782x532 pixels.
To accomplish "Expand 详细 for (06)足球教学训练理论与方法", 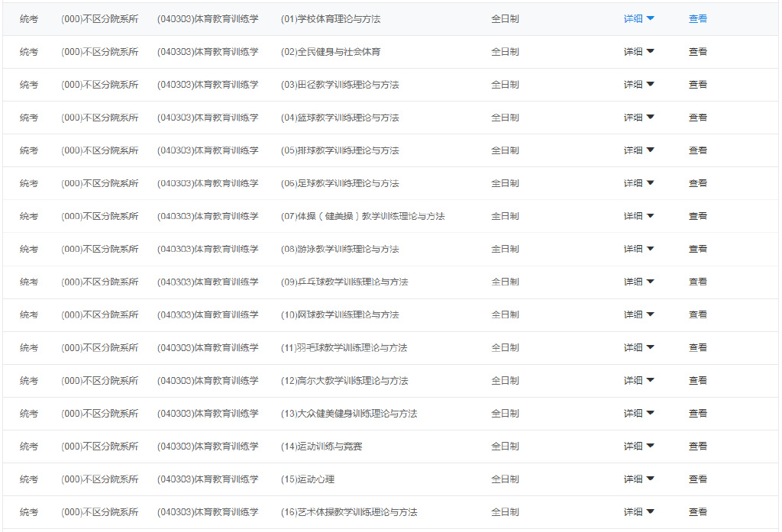I will (639, 183).
